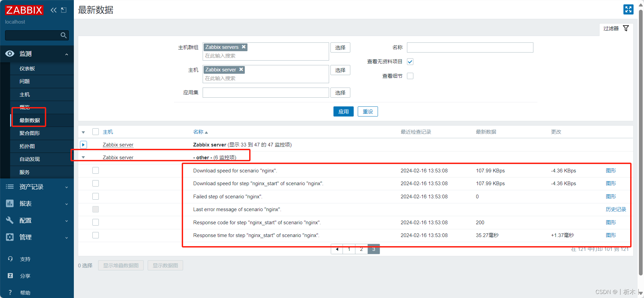The image size is (644, 298).
Task: Sort by 名称 column header
Action: tap(200, 132)
